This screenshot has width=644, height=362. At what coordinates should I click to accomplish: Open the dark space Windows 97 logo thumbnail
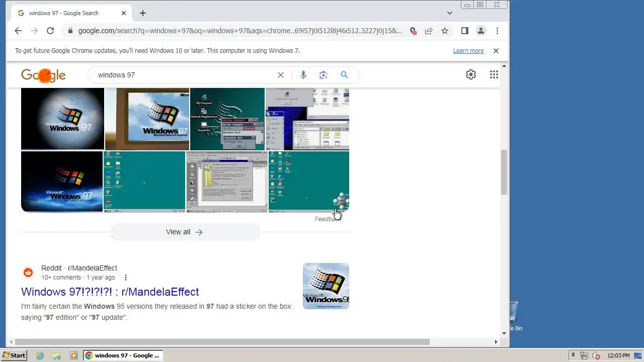tap(62, 182)
